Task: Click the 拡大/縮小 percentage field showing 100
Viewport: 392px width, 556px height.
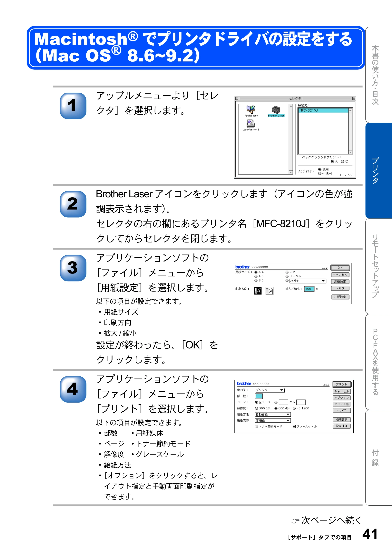Action: [309, 289]
